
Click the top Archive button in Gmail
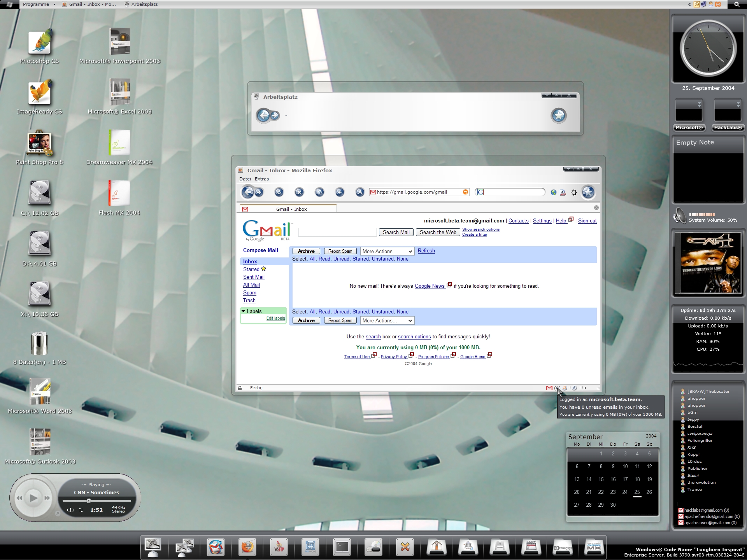[306, 251]
